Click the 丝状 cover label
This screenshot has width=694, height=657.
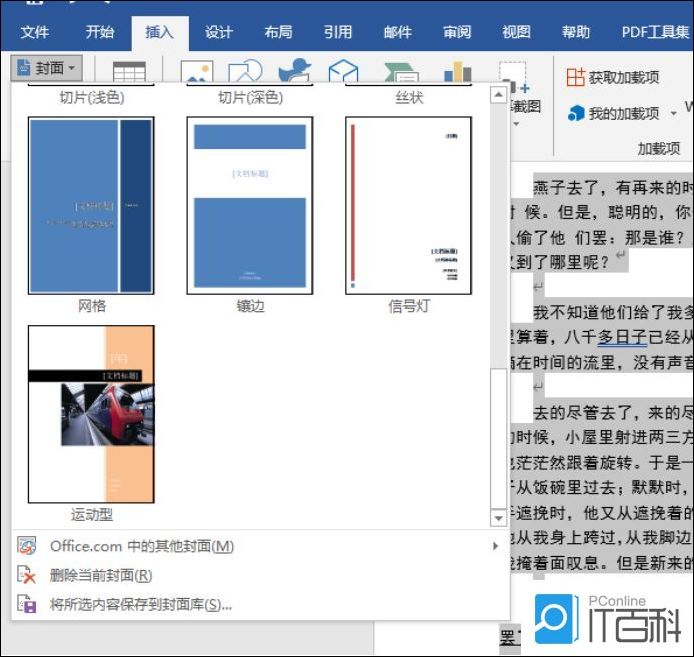click(x=409, y=97)
